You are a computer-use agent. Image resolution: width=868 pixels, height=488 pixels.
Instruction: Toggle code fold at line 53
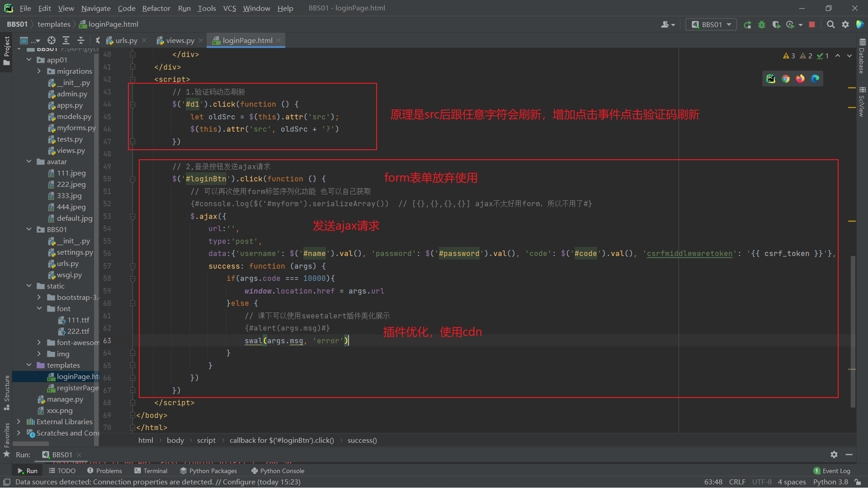point(132,217)
